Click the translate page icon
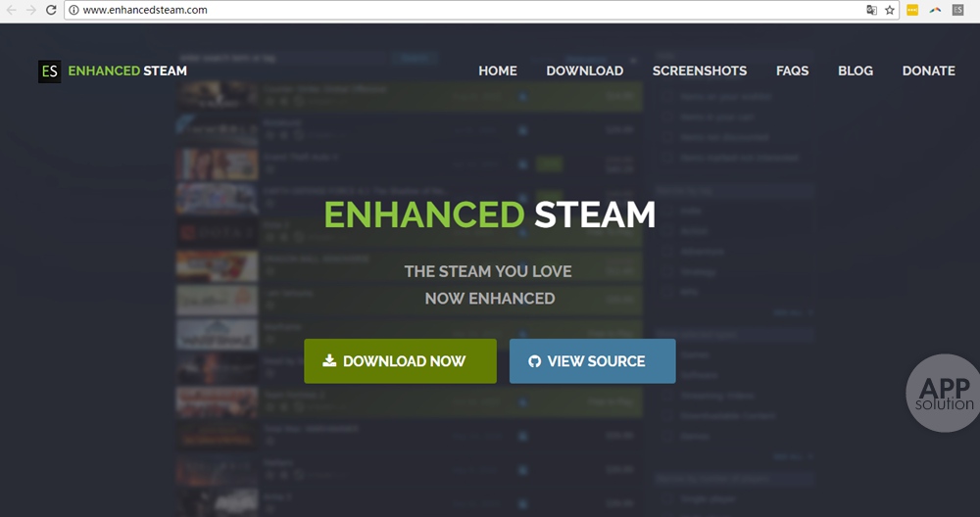The width and height of the screenshot is (980, 517). [x=871, y=10]
